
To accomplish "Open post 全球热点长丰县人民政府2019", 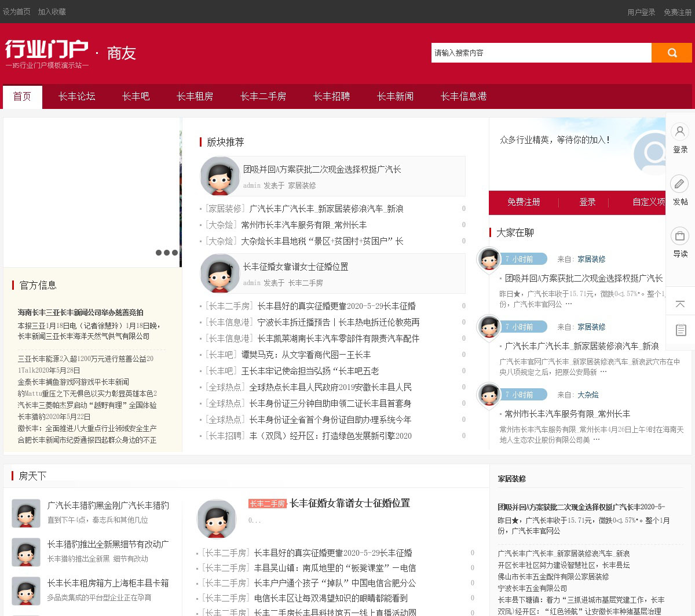I will click(330, 387).
